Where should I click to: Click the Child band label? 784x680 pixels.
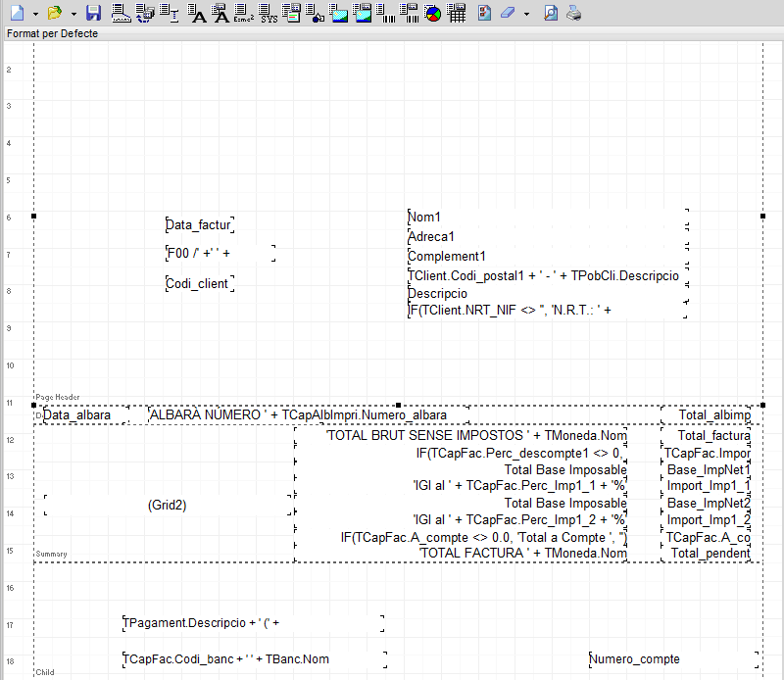(45, 672)
